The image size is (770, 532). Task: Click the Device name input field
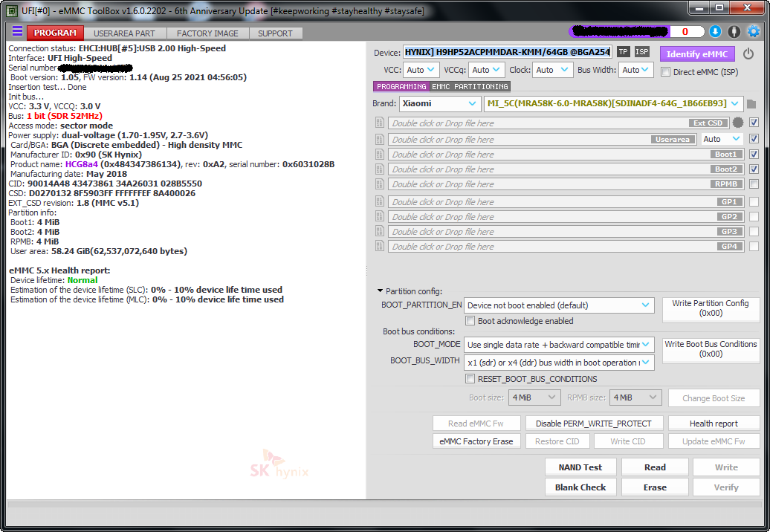tap(508, 52)
